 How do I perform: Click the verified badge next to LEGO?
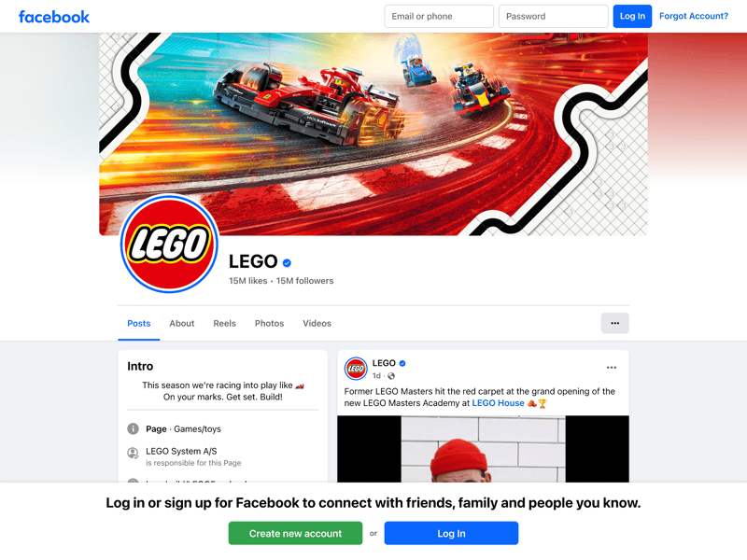pos(287,262)
